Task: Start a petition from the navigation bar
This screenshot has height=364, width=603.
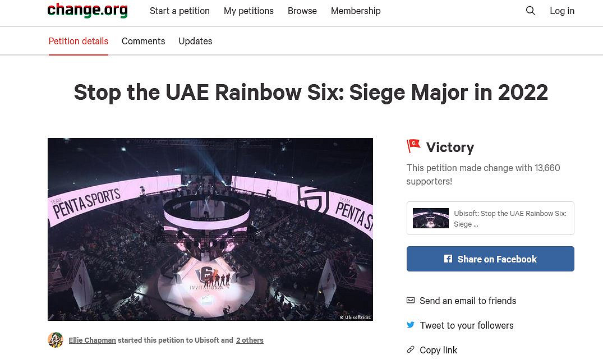Action: pyautogui.click(x=179, y=11)
